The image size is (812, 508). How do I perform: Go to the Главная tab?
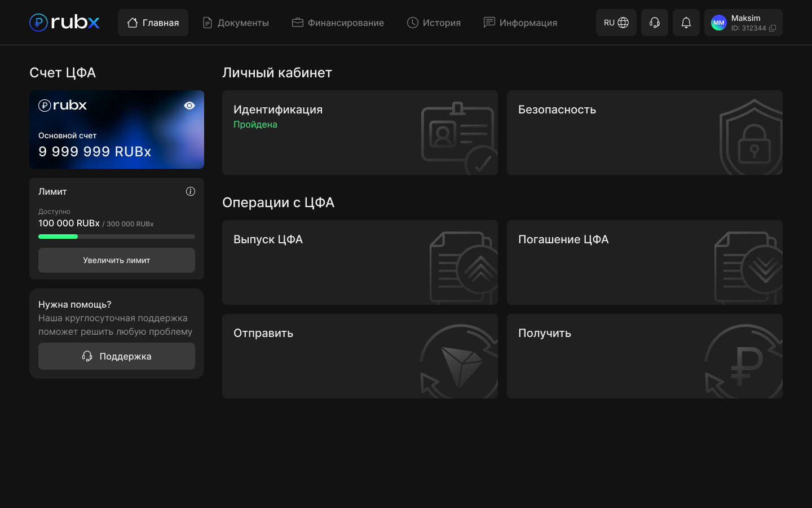tap(153, 23)
